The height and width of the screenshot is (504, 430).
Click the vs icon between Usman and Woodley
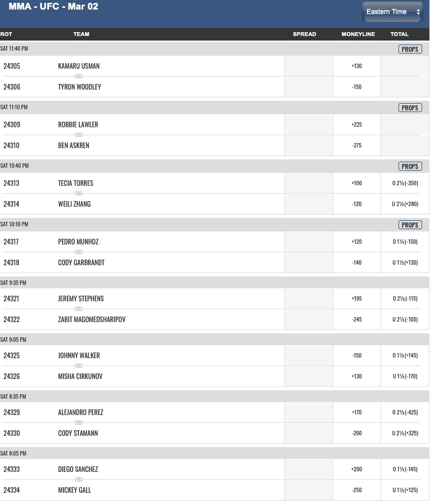pos(79,76)
